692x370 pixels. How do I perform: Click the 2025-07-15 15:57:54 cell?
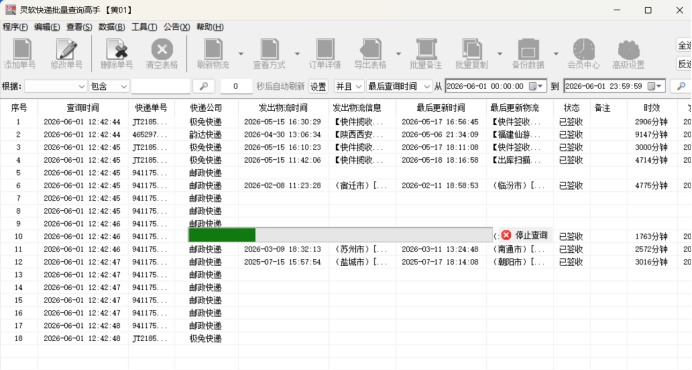[282, 262]
